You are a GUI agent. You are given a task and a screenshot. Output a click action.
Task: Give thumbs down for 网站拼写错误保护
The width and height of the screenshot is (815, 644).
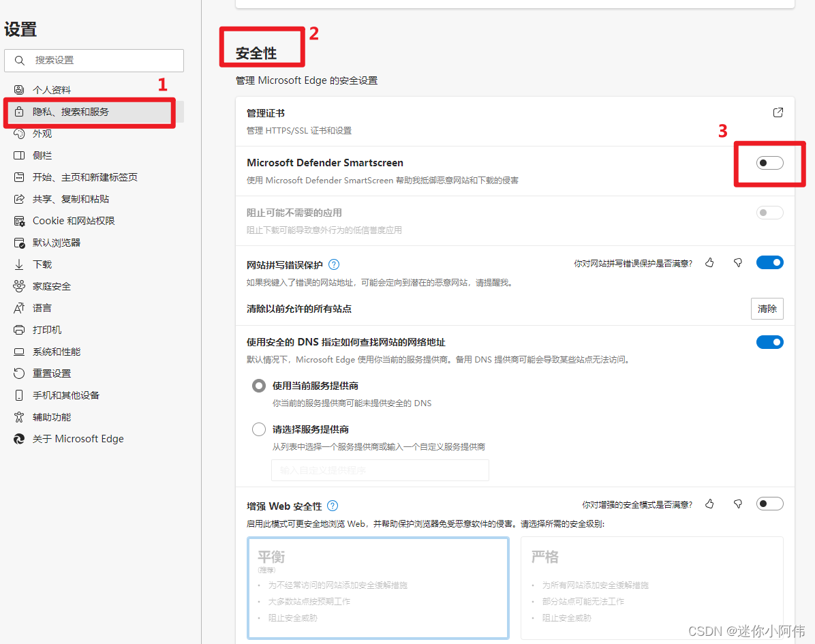point(737,263)
